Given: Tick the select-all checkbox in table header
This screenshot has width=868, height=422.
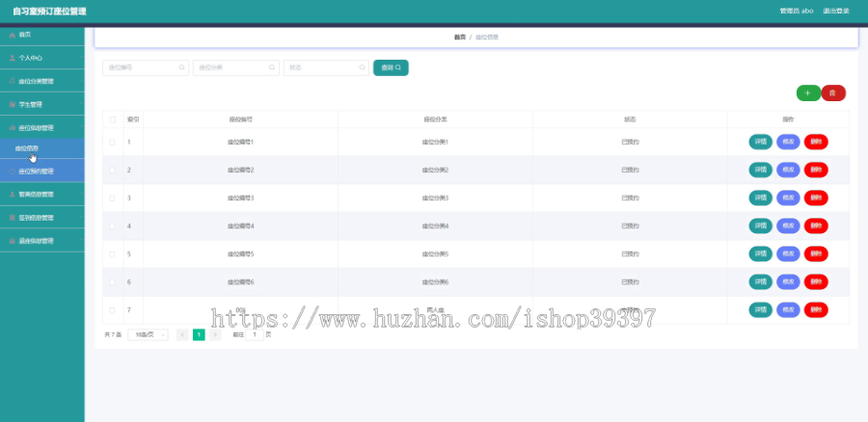Looking at the screenshot, I should point(113,119).
